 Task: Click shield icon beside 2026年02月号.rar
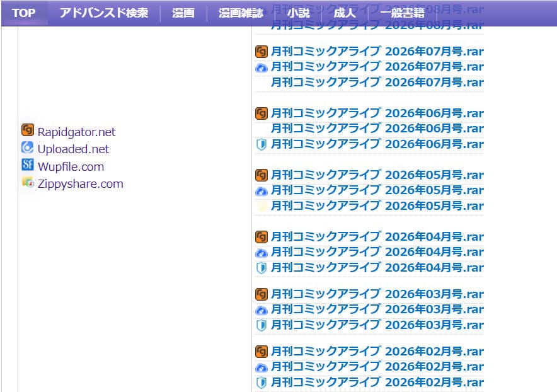tap(261, 383)
